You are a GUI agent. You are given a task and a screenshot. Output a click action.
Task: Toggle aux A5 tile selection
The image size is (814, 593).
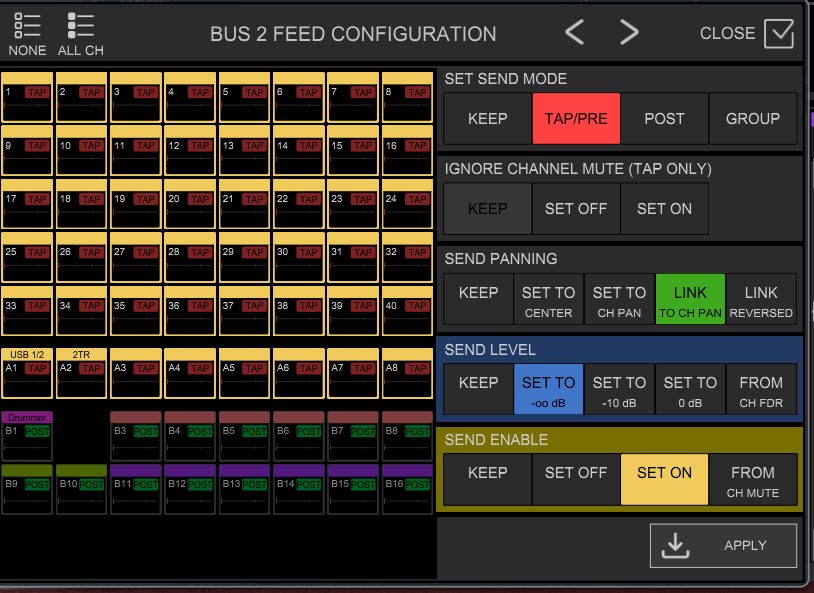point(245,373)
